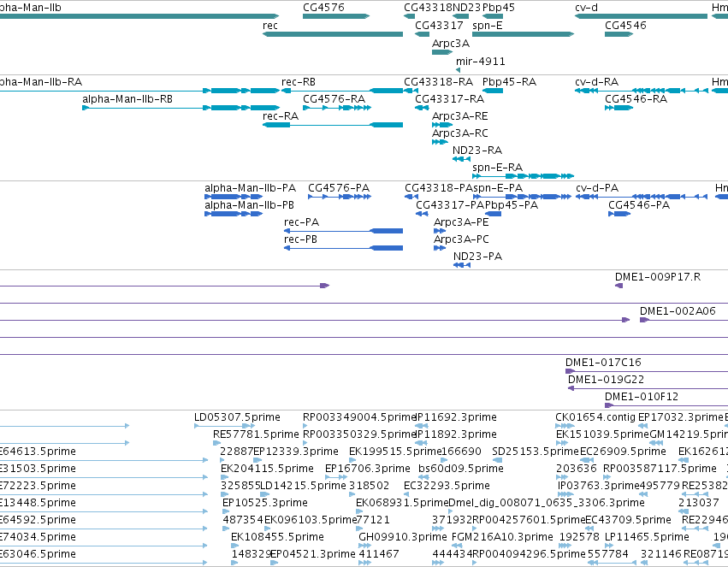The width and height of the screenshot is (728, 567).
Task: Select the SD25153.5prime EST glyph
Action: click(x=497, y=460)
